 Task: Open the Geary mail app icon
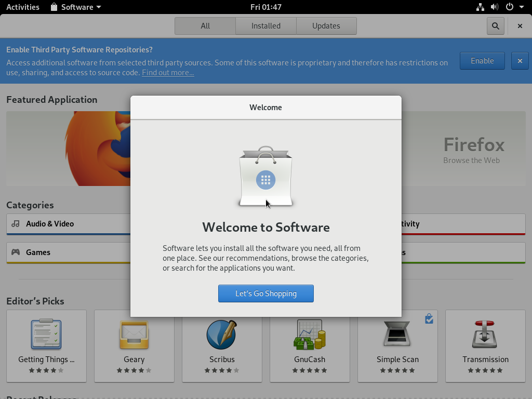pyautogui.click(x=134, y=335)
